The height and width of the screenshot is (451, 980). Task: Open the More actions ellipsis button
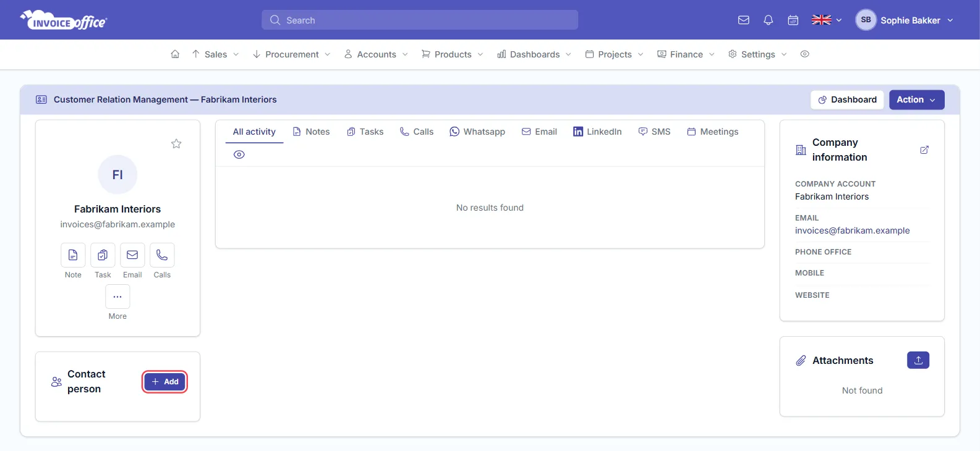coord(117,297)
